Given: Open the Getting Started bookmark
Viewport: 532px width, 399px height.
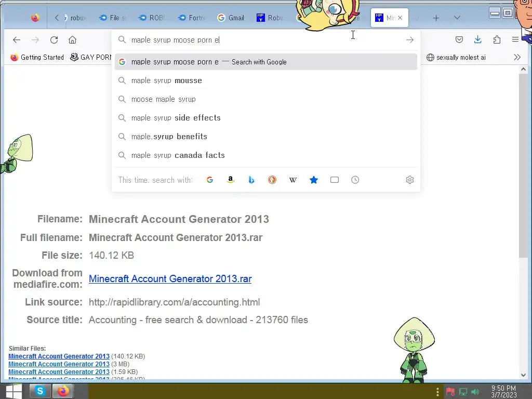Looking at the screenshot, I should [x=37, y=57].
